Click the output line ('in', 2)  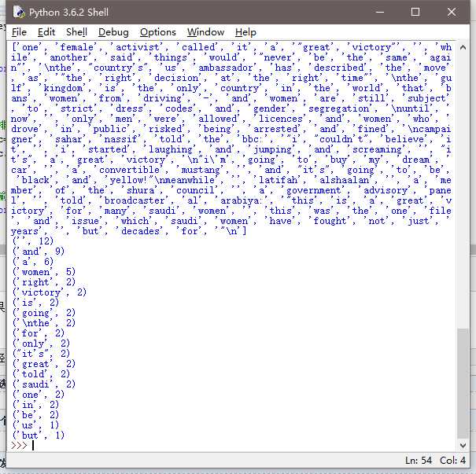coord(35,405)
